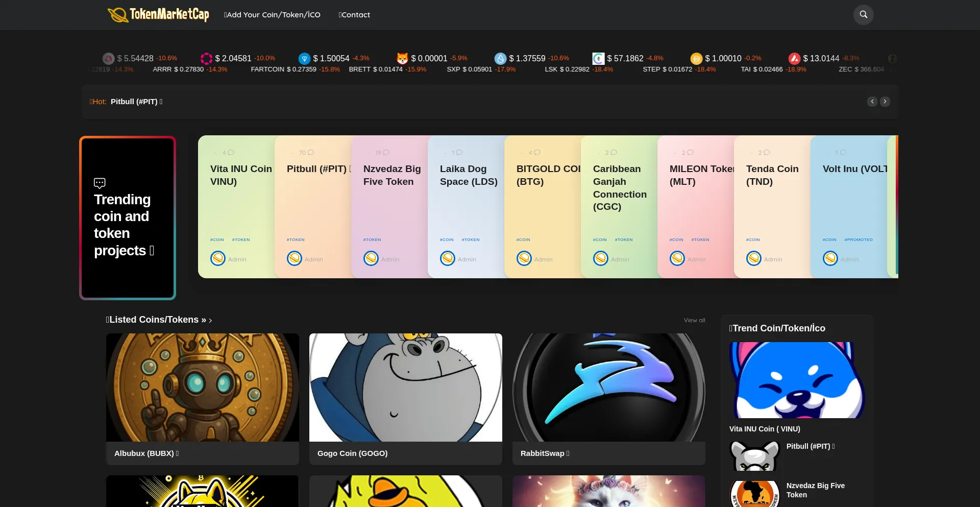Expand the Listed Coins/Tokens chevron
Image resolution: width=980 pixels, height=507 pixels.
point(210,321)
